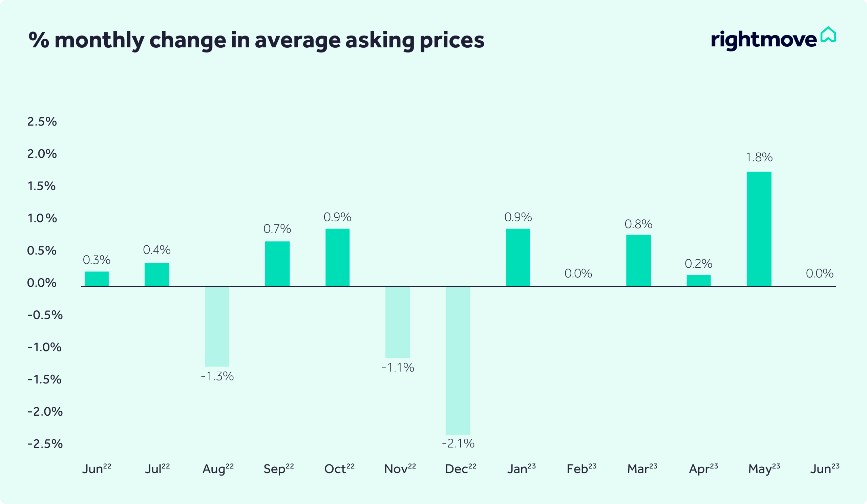Click the rightmove brand wordmark
867x504 pixels.
pyautogui.click(x=763, y=40)
